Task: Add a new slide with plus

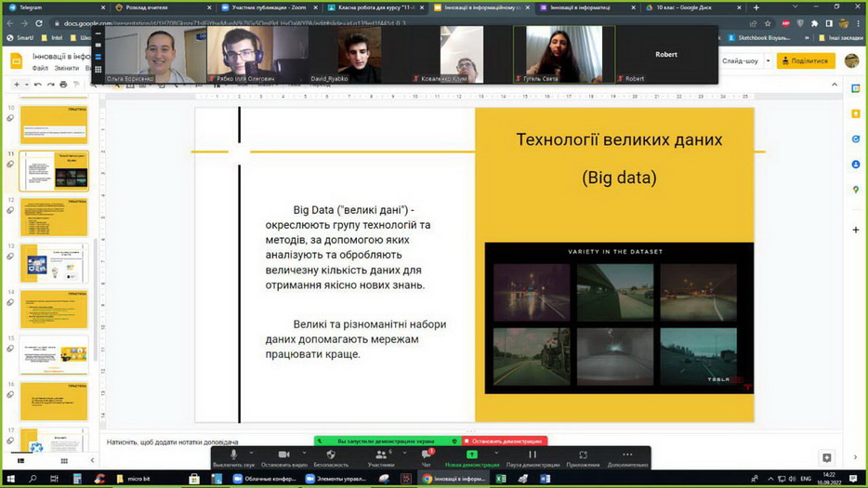Action: coord(17,85)
